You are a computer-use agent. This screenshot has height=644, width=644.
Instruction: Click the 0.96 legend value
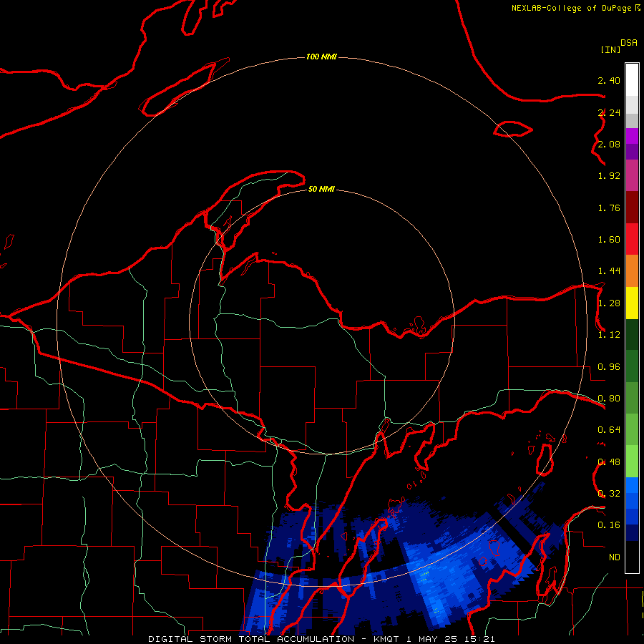[x=609, y=367]
